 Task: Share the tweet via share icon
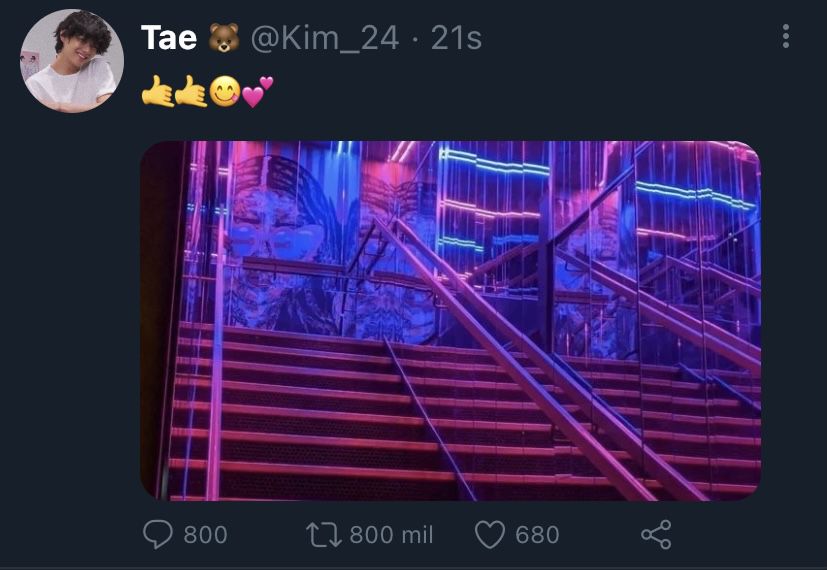656,535
